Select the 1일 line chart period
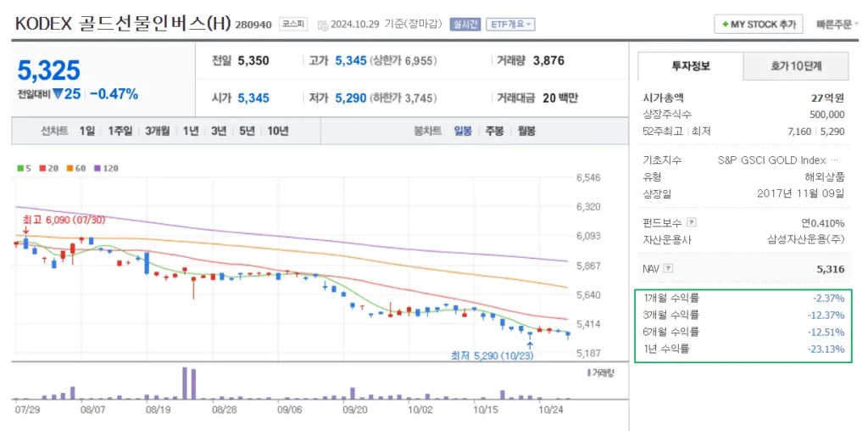 pos(87,132)
